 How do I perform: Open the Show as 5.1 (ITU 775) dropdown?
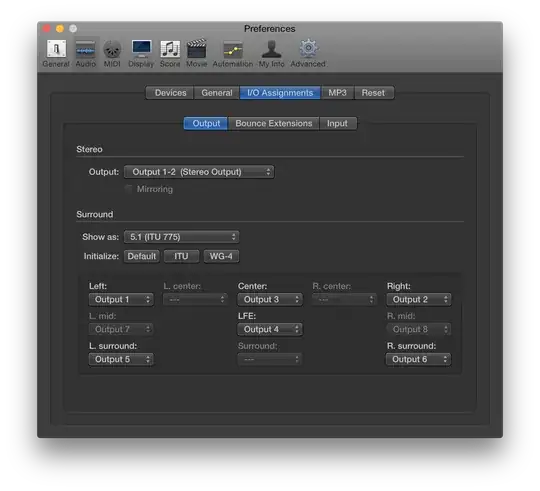(181, 237)
